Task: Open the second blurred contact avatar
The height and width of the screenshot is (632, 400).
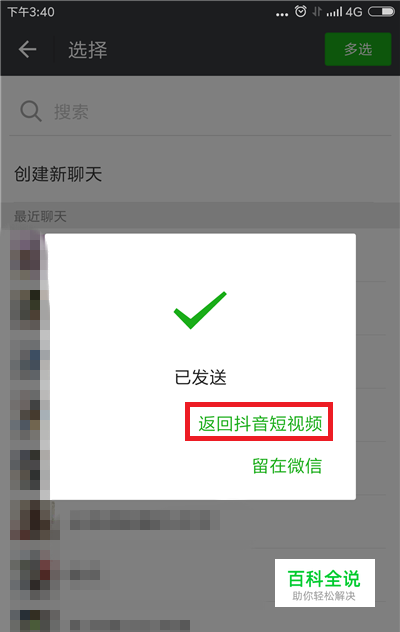Action: coord(27,310)
